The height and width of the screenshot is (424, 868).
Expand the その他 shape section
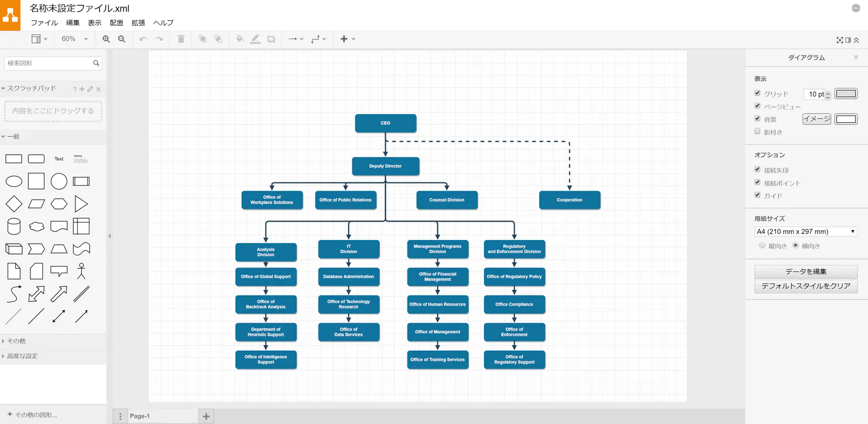pyautogui.click(x=53, y=341)
